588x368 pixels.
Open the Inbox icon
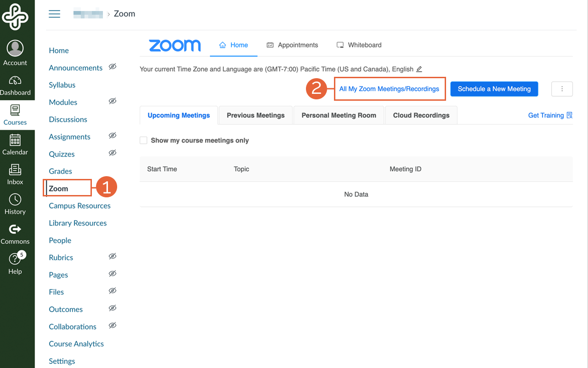15,170
